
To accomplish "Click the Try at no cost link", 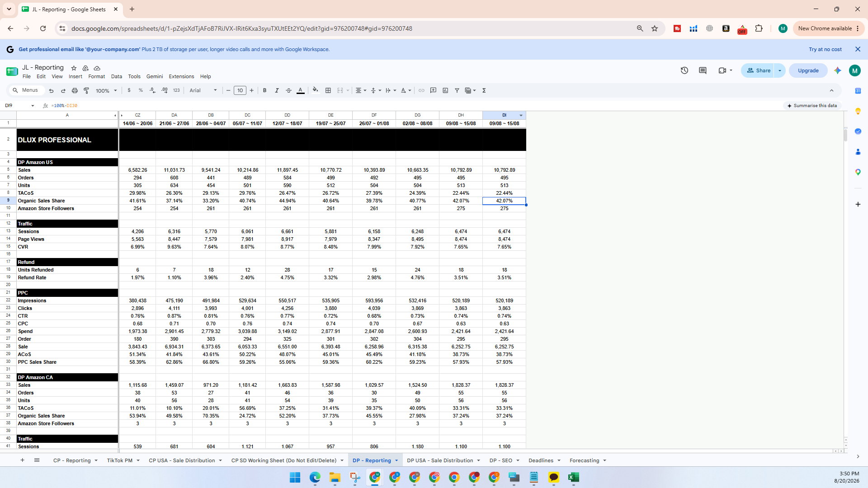I will 825,49.
